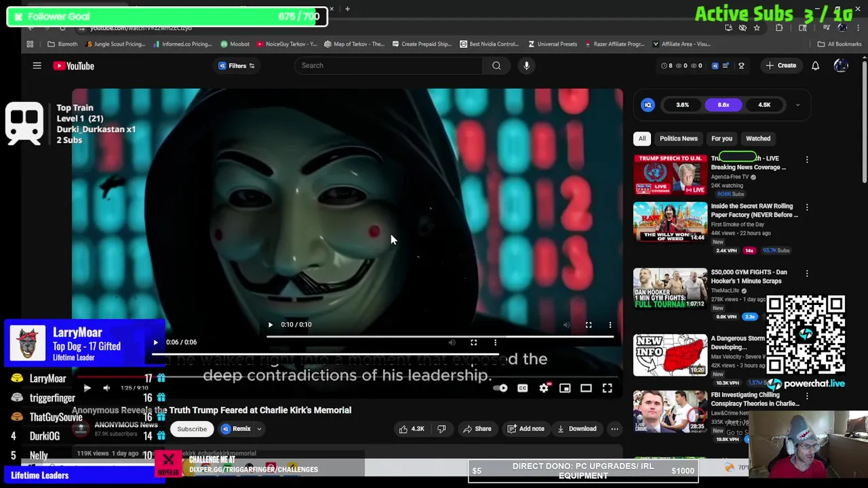This screenshot has height=488, width=868.
Task: Select the For you chip
Action: (x=722, y=138)
